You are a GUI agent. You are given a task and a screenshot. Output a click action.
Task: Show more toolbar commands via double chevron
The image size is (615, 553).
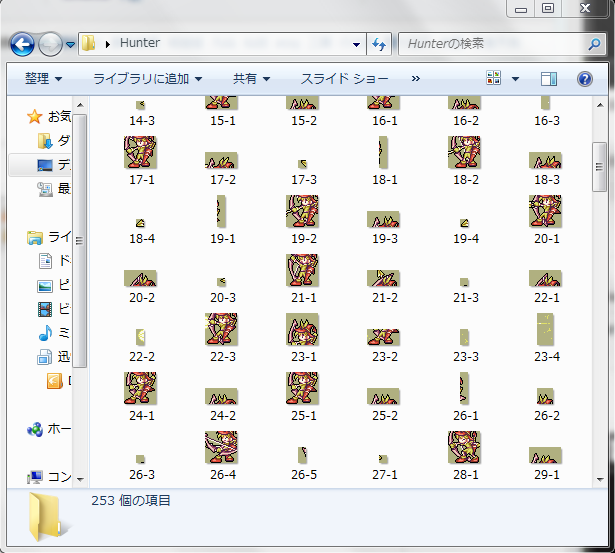point(415,79)
